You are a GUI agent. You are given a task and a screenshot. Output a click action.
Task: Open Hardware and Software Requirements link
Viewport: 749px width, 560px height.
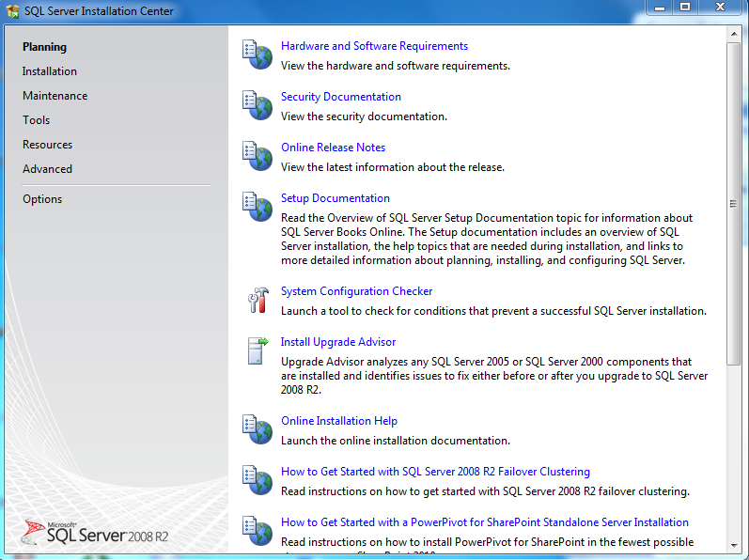tap(374, 46)
